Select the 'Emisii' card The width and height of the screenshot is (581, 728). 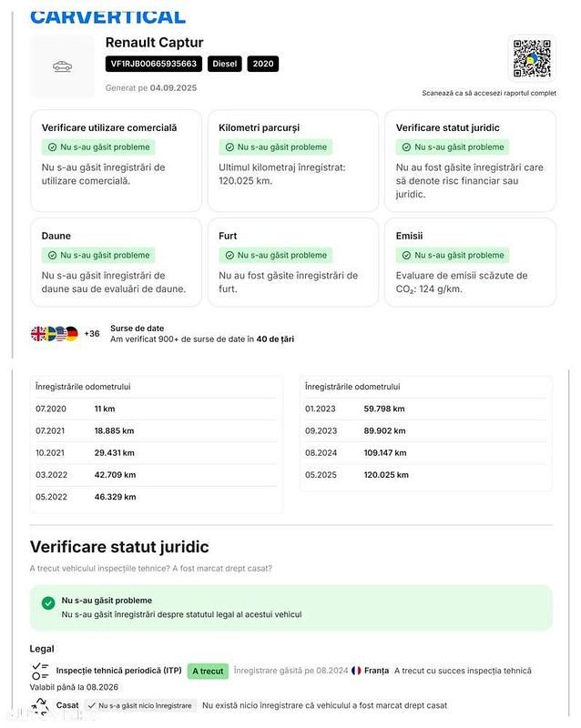pyautogui.click(x=470, y=261)
